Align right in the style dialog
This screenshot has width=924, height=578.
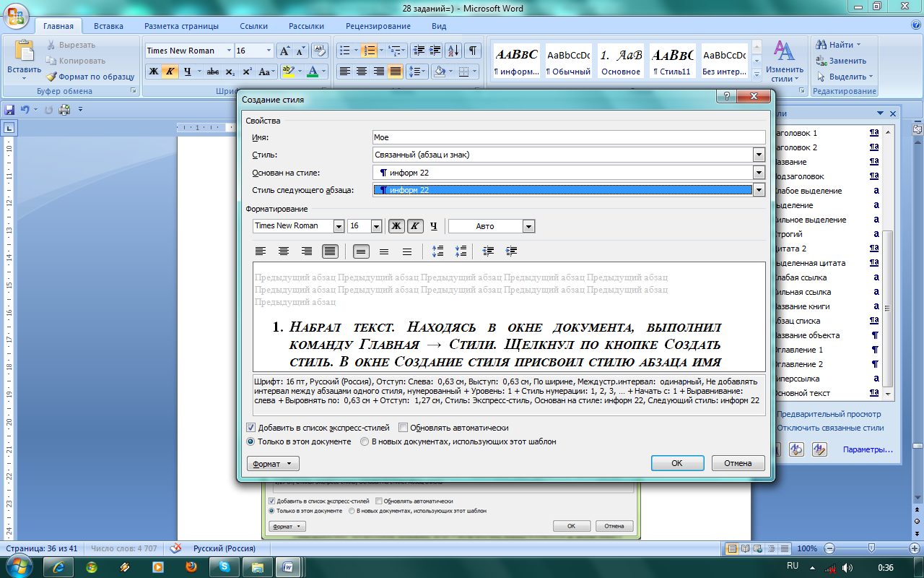point(307,251)
